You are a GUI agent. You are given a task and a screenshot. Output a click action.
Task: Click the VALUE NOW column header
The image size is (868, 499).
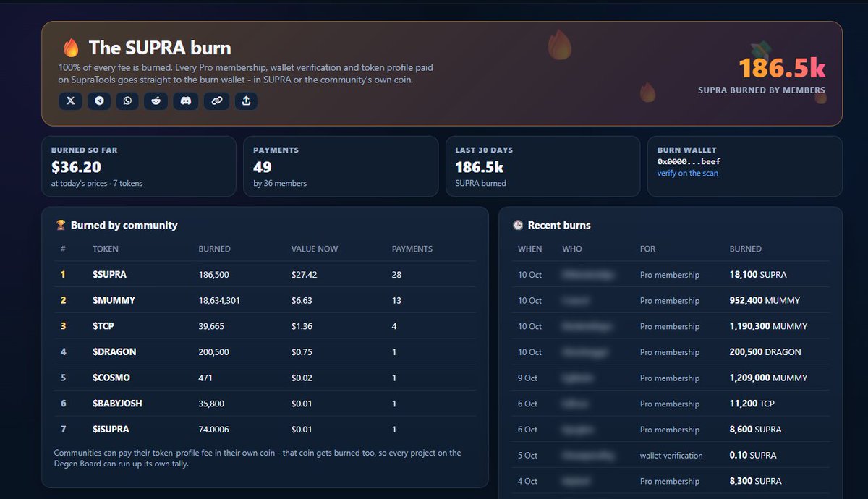[315, 249]
